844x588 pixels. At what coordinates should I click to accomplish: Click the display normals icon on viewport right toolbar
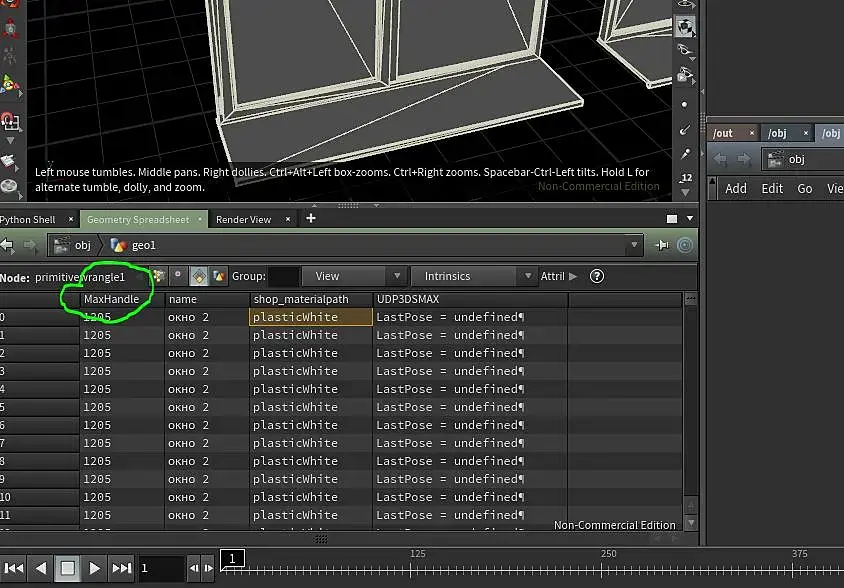685,130
